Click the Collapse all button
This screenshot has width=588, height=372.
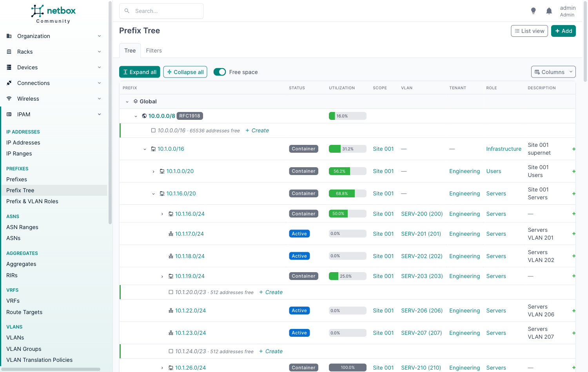[x=185, y=72]
